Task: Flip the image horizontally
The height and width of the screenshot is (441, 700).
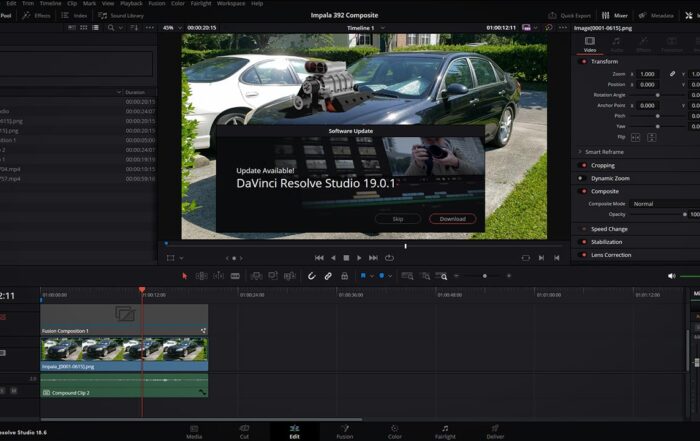Action: tap(635, 137)
